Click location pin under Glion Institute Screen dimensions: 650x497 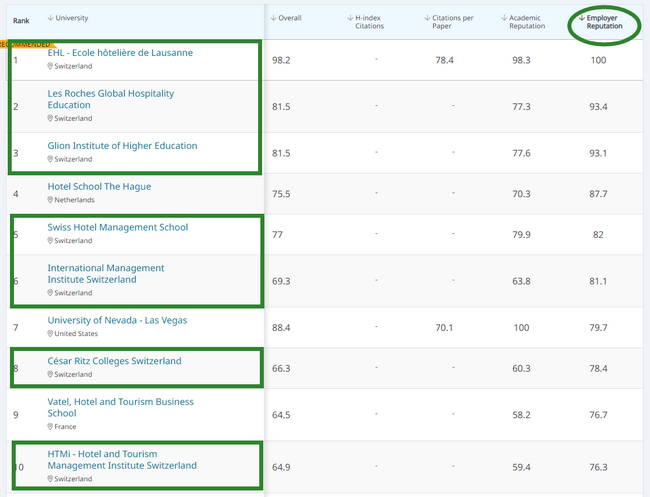[x=50, y=159]
